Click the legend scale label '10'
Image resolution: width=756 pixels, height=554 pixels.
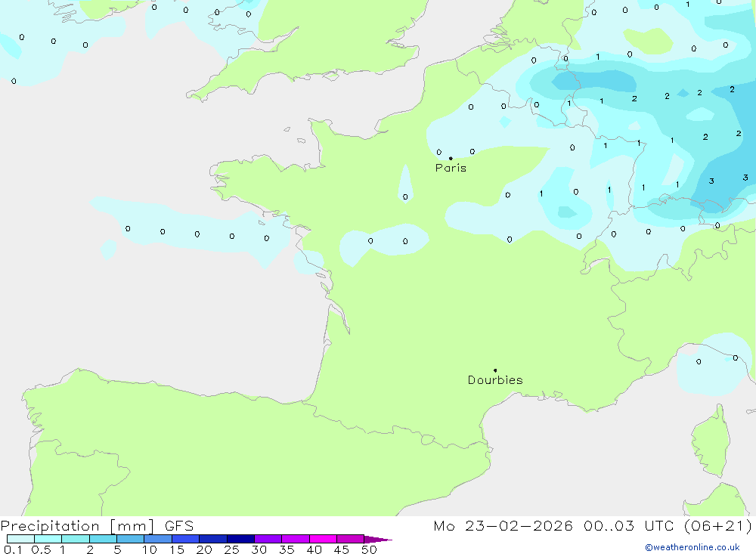[149, 549]
